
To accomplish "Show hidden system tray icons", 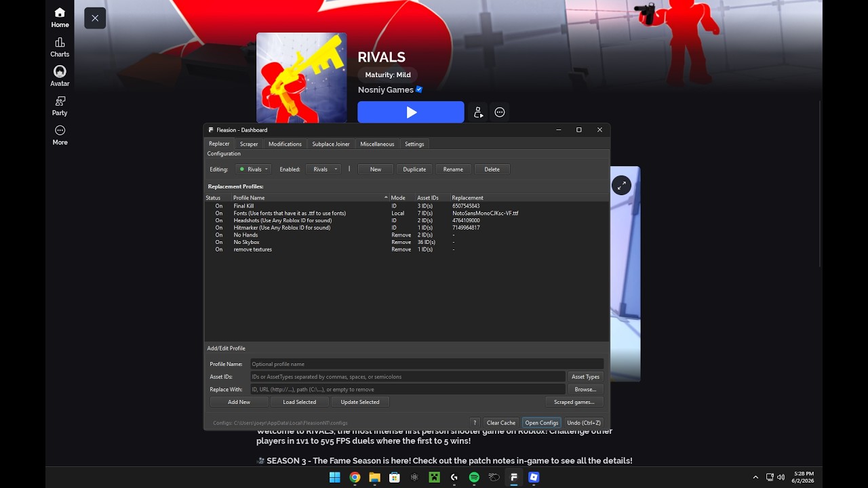I will pos(755,477).
